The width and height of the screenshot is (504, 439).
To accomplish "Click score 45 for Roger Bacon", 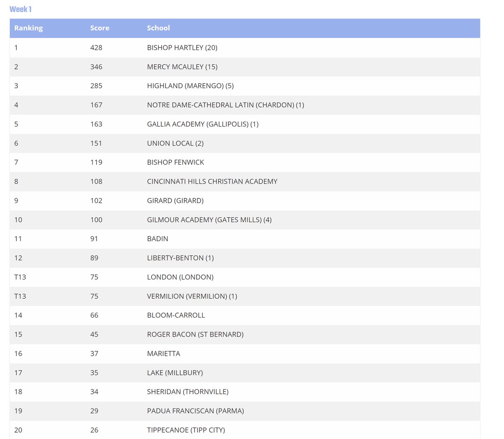I will tap(94, 334).
